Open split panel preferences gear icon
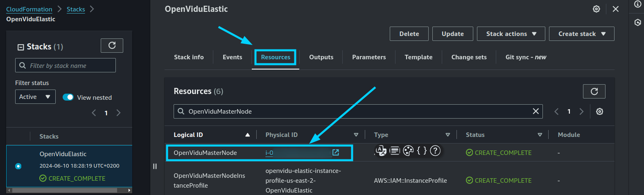644x195 pixels. click(x=597, y=9)
